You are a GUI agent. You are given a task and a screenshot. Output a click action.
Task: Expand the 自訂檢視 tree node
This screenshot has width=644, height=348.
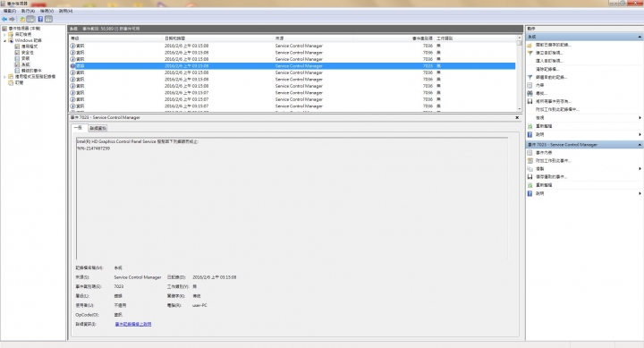click(x=4, y=35)
